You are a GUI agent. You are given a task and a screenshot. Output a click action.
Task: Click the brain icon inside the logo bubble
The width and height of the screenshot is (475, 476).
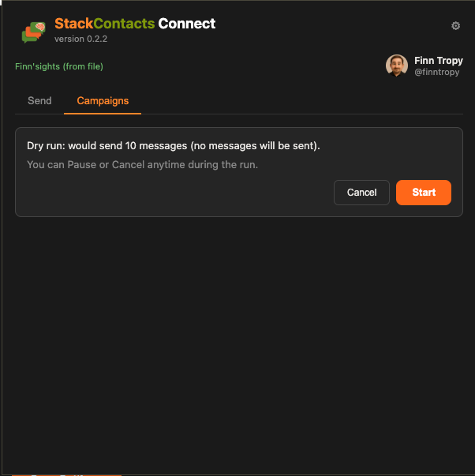[x=40, y=28]
